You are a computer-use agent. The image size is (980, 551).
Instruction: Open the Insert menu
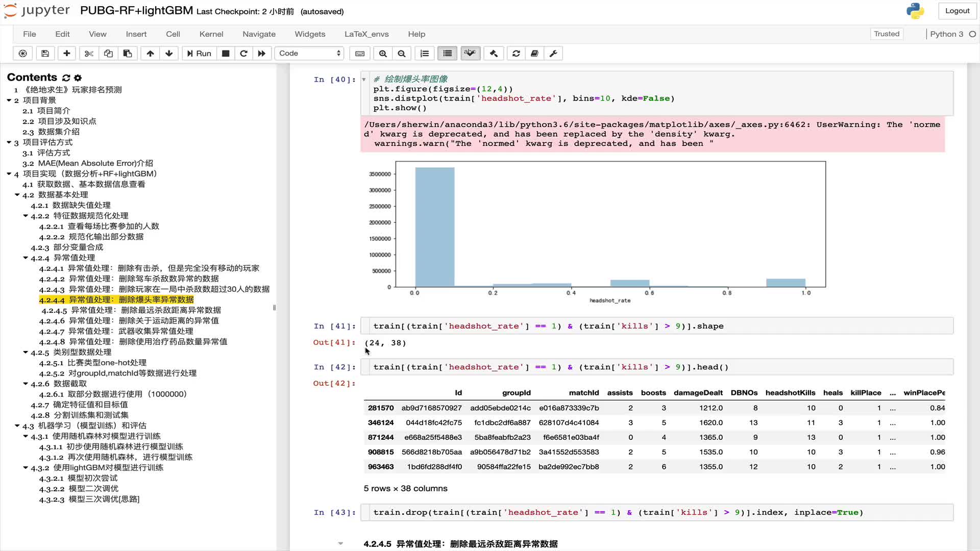coord(136,34)
